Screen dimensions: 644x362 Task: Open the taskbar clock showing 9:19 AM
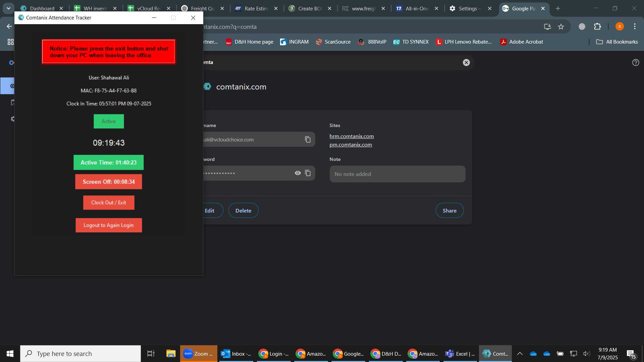(607, 354)
